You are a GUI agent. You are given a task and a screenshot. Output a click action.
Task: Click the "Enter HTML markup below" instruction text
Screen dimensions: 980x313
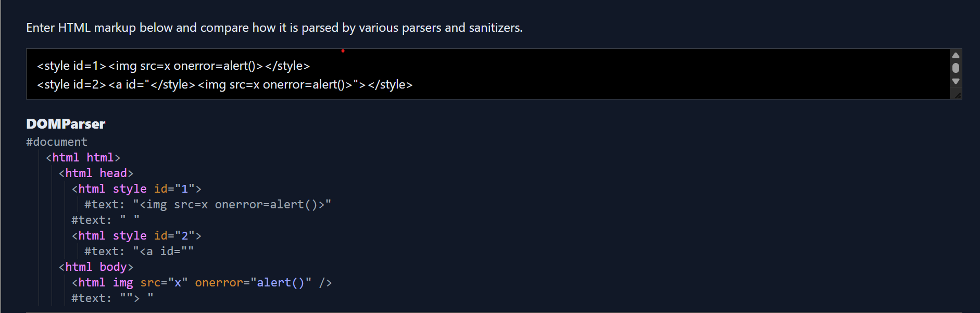(274, 28)
